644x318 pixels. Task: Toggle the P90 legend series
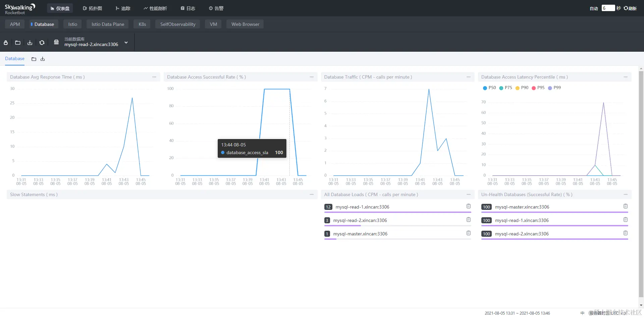pyautogui.click(x=522, y=88)
